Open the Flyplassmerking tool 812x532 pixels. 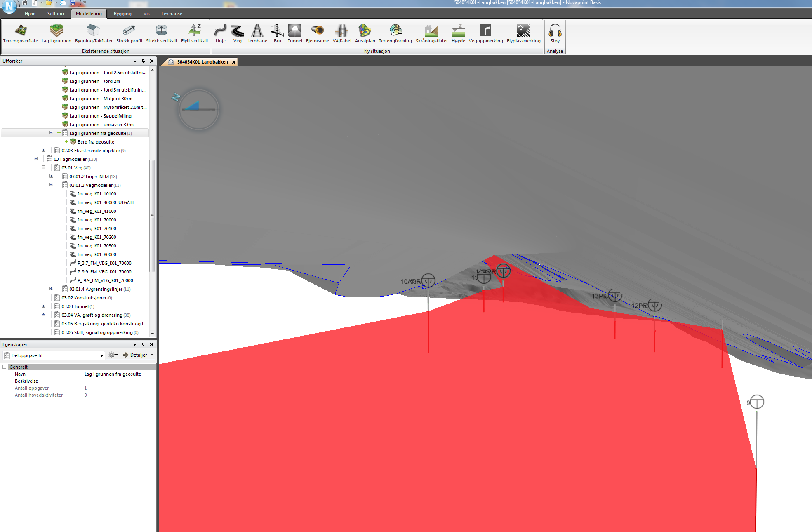524,34
